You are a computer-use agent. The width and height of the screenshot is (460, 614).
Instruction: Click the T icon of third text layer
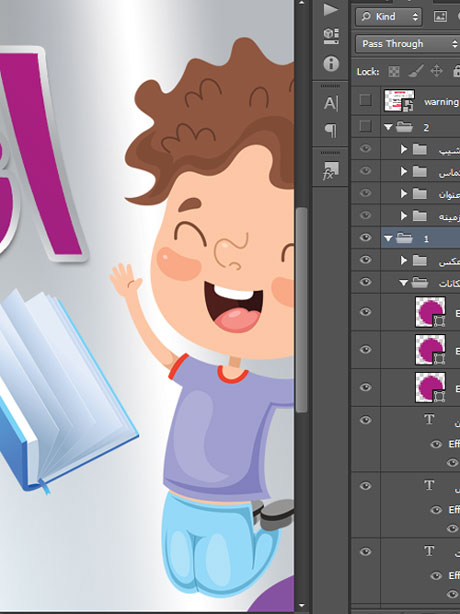(429, 551)
